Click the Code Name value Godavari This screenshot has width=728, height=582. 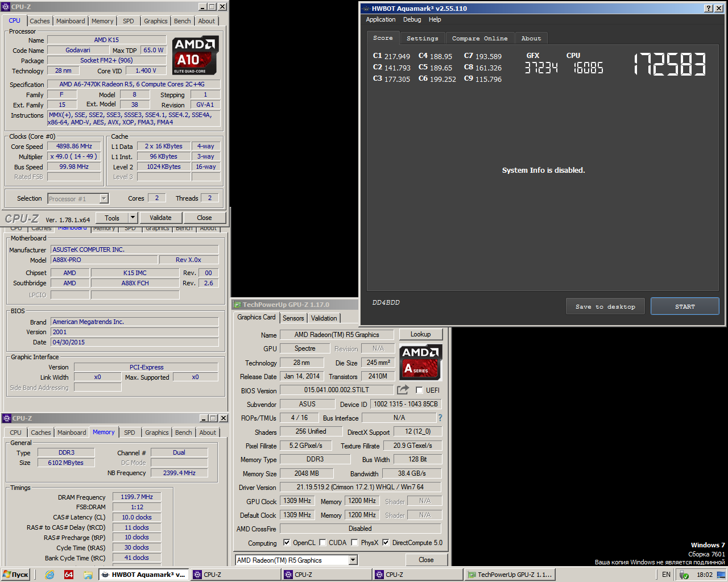pyautogui.click(x=78, y=50)
